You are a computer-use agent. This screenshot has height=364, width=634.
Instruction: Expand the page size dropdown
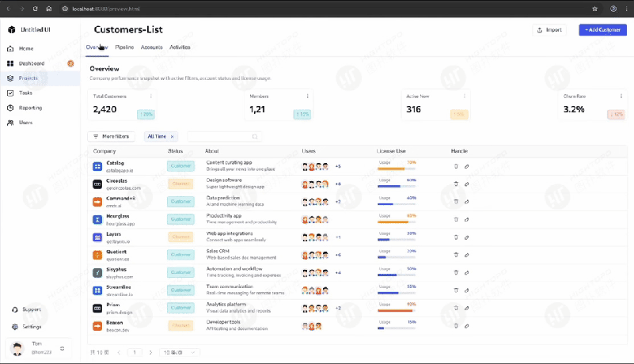coord(180,353)
